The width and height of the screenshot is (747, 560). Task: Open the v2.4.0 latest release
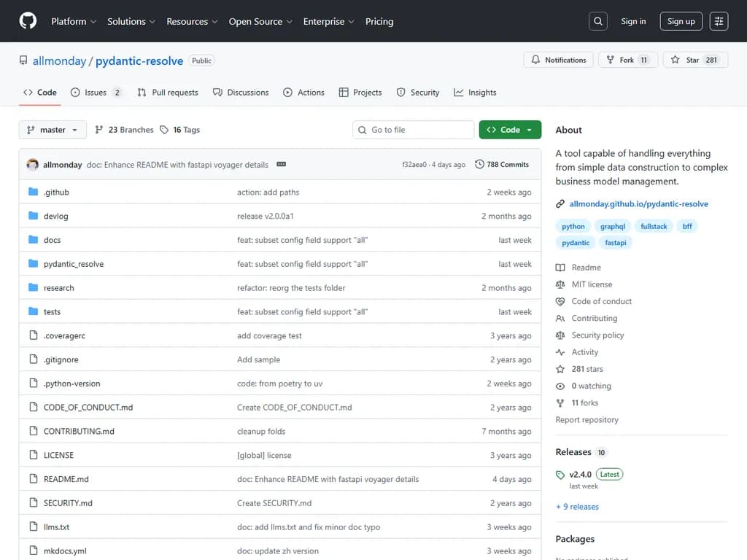(578, 474)
